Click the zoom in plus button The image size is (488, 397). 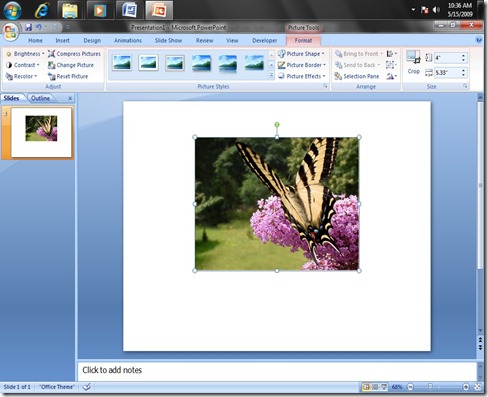[x=466, y=387]
